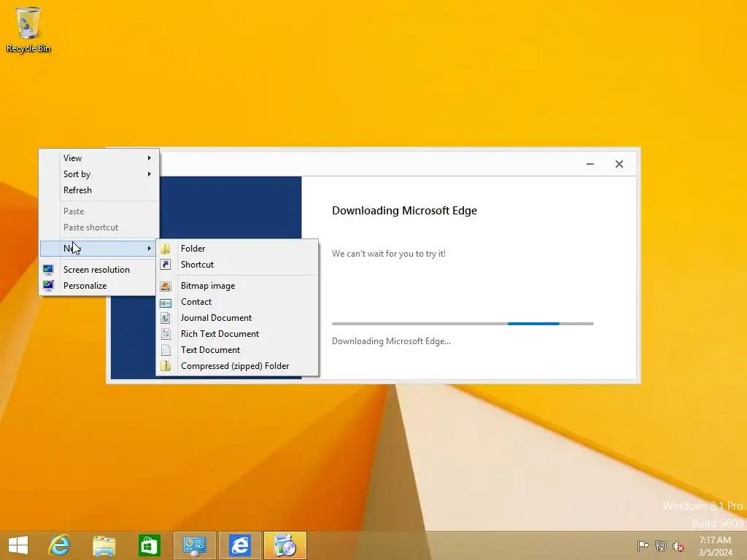Open the taskbar clock showing 7:17 AM
This screenshot has height=560, width=747.
coord(715,546)
